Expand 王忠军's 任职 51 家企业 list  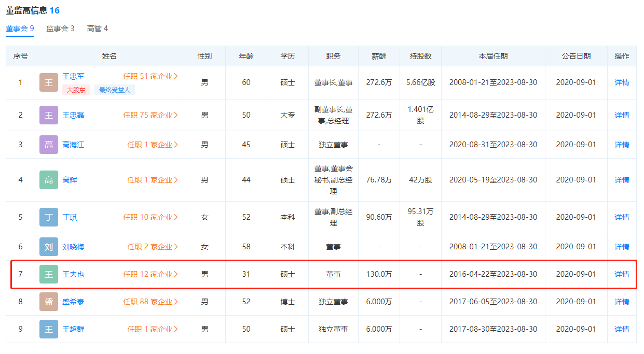point(150,76)
